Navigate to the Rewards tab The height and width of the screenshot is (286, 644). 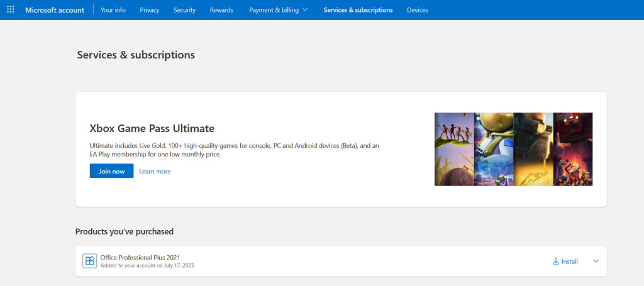tap(221, 10)
